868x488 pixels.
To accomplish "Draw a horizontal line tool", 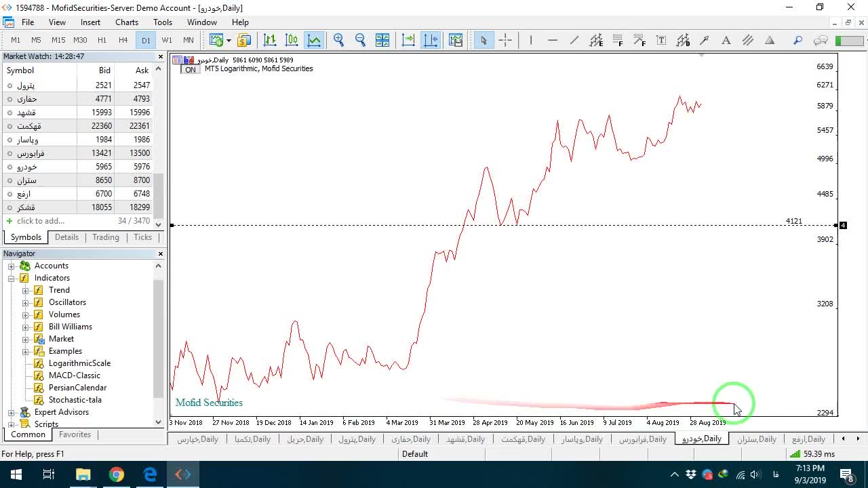I will 552,40.
